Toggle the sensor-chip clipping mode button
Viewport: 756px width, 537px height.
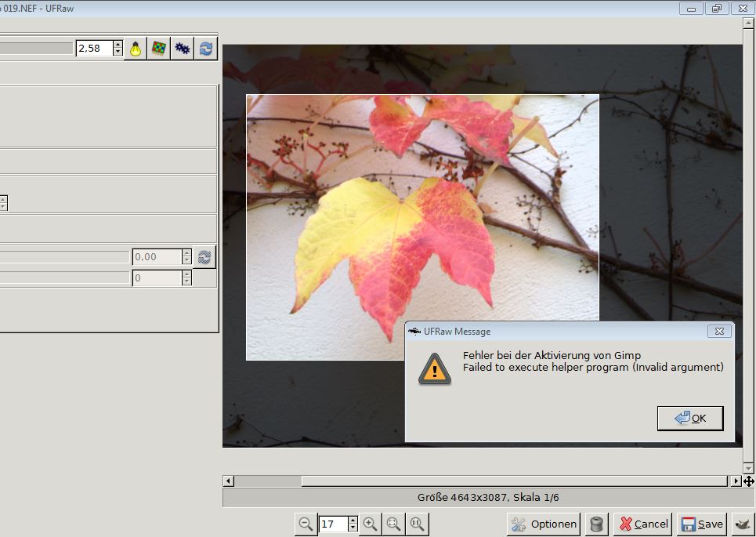[x=159, y=49]
